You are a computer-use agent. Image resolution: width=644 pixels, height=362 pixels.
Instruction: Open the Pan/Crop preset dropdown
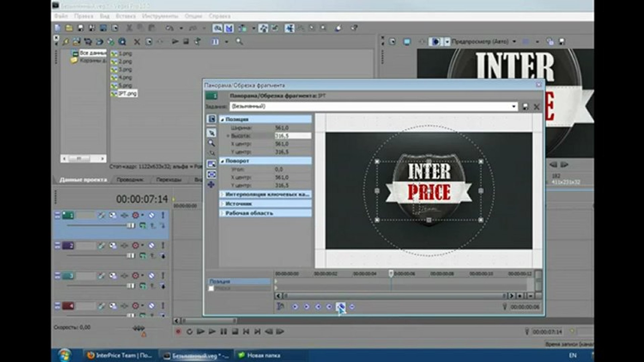[513, 107]
